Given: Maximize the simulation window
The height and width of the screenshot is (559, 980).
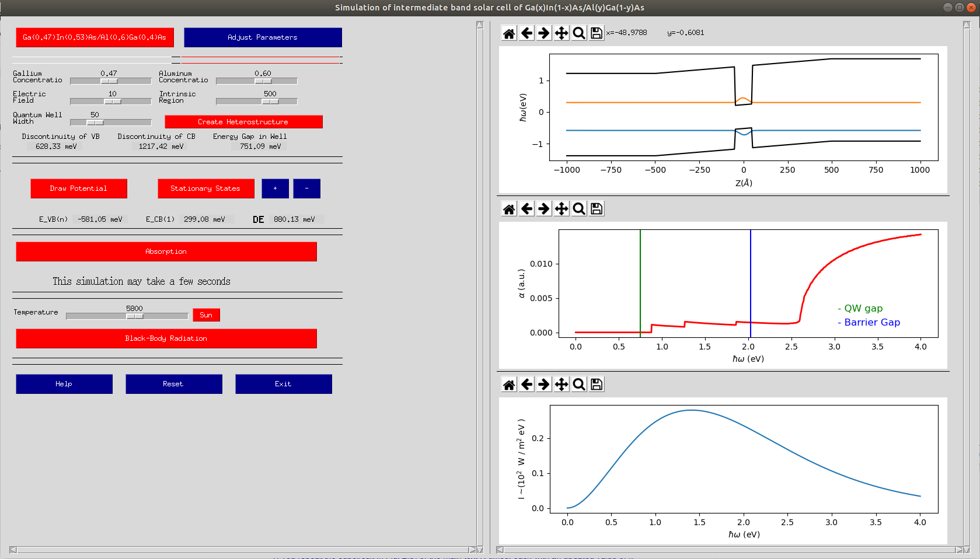Looking at the screenshot, I should pyautogui.click(x=960, y=8).
